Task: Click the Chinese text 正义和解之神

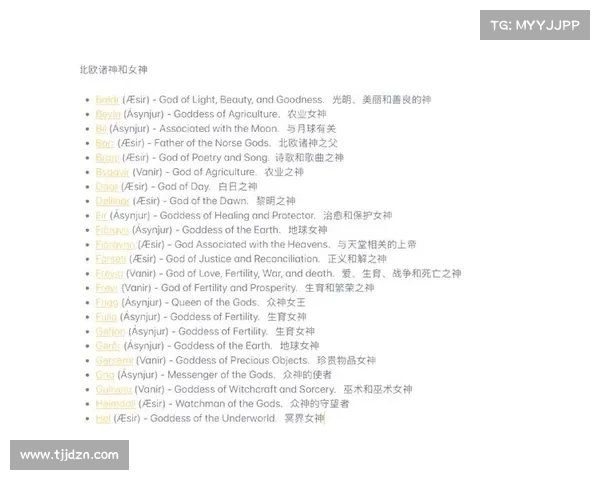Action: pos(357,260)
